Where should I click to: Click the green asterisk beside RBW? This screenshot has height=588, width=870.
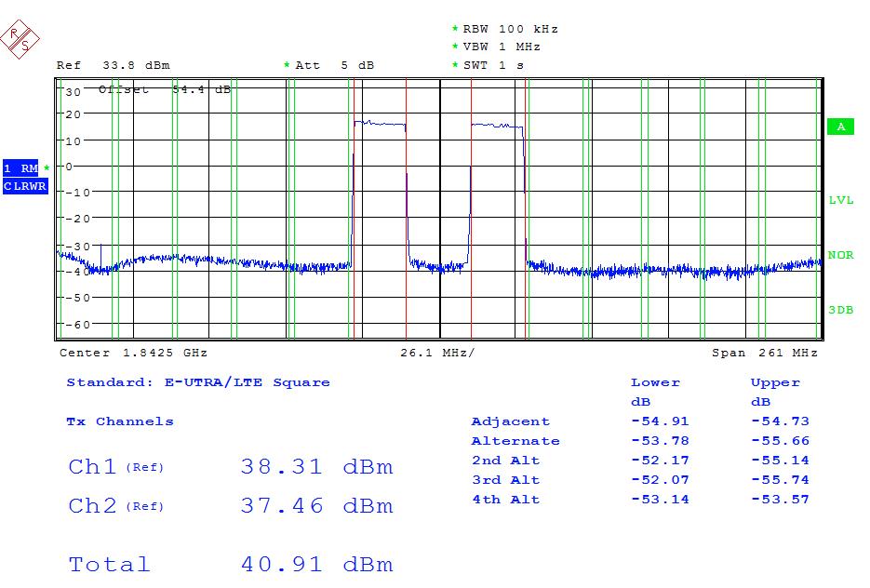[x=455, y=29]
